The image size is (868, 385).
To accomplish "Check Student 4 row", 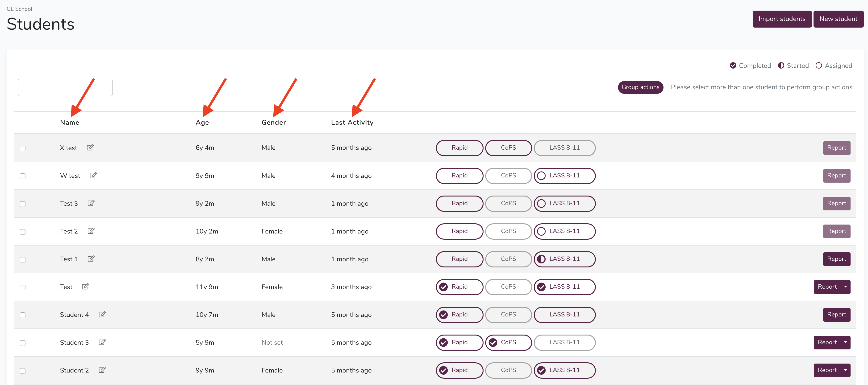I will tap(23, 315).
